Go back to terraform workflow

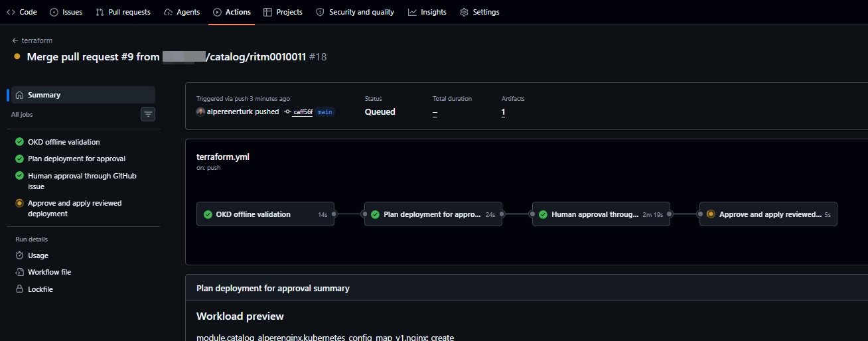point(32,40)
